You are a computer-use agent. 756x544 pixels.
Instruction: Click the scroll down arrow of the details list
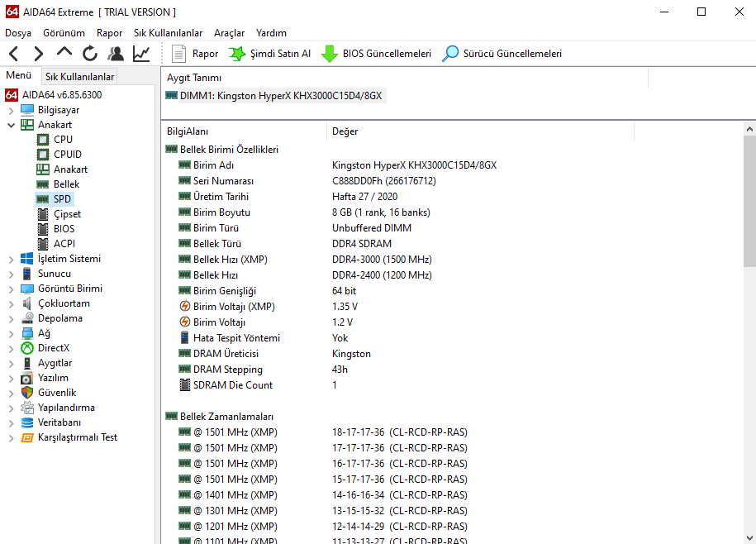pos(749,537)
